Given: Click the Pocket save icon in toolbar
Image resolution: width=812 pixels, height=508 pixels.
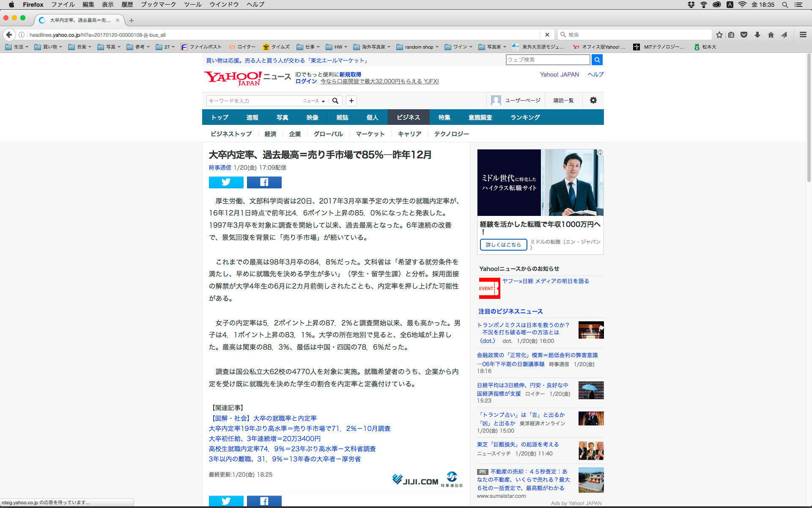Looking at the screenshot, I should 744,35.
